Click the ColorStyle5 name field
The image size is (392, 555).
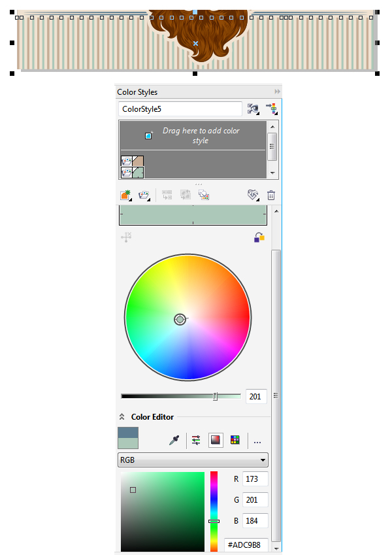pos(180,109)
